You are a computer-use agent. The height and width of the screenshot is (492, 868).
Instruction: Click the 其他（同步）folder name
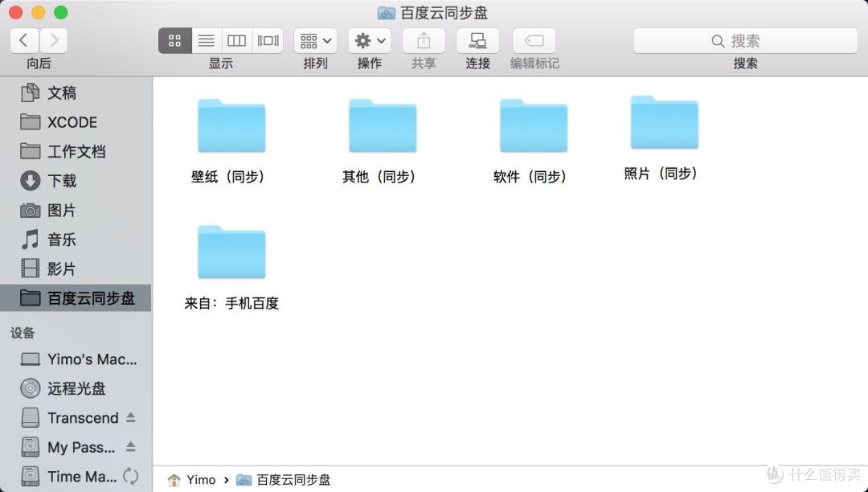tap(379, 177)
